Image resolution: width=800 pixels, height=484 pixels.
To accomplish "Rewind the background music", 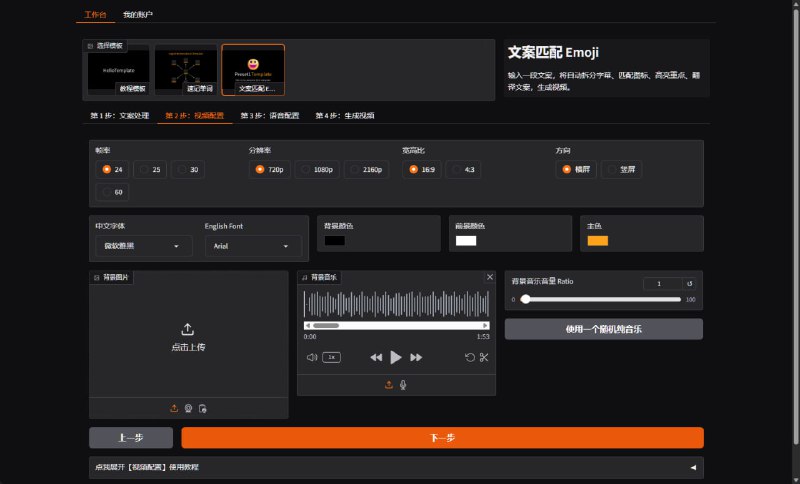I will pos(376,358).
